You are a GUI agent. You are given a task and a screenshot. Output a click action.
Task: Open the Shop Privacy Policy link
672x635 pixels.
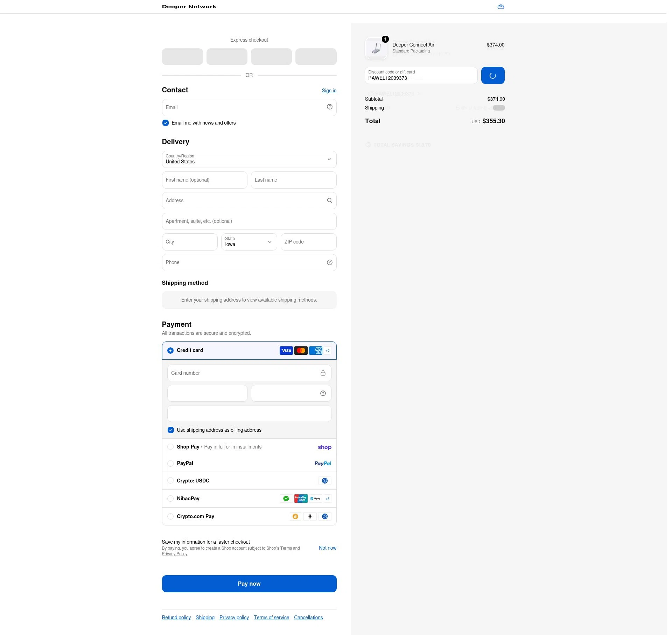pyautogui.click(x=175, y=554)
